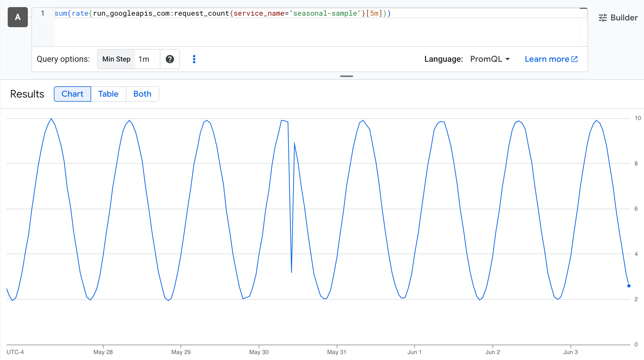Click the query A label badge
The width and height of the screenshot is (644, 360).
(18, 17)
